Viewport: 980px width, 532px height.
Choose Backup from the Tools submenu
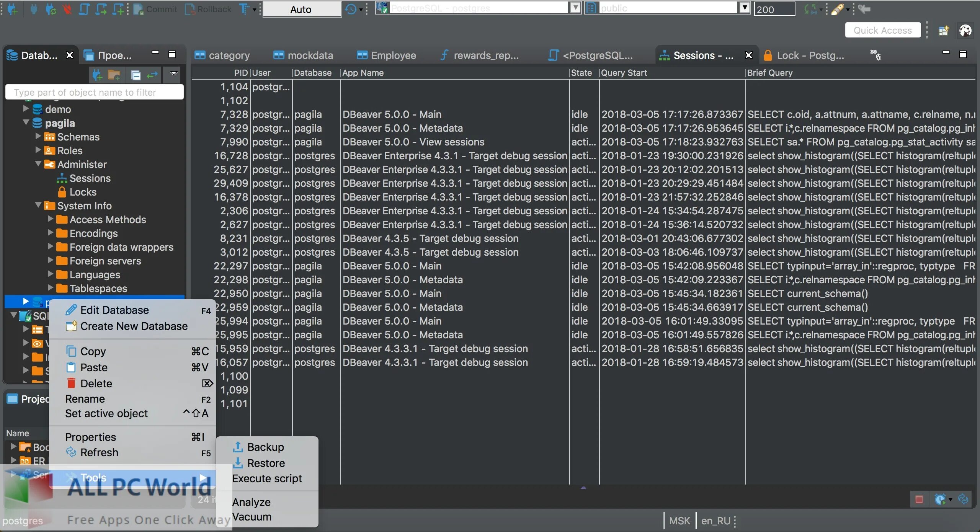[x=265, y=447]
